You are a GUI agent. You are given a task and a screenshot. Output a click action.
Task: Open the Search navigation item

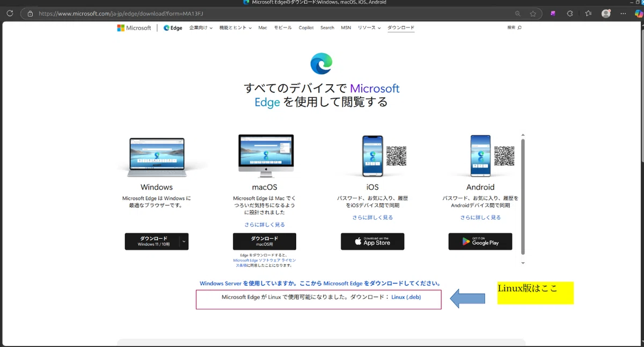pos(327,27)
